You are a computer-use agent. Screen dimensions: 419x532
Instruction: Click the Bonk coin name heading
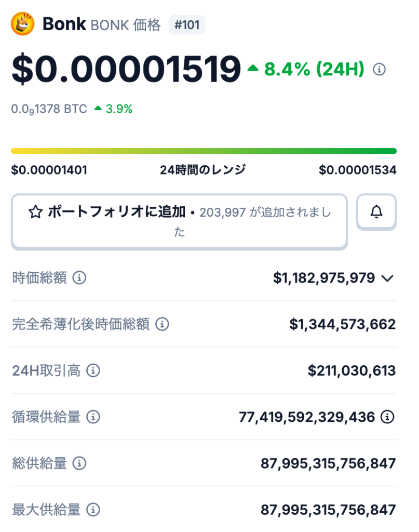[x=64, y=24]
